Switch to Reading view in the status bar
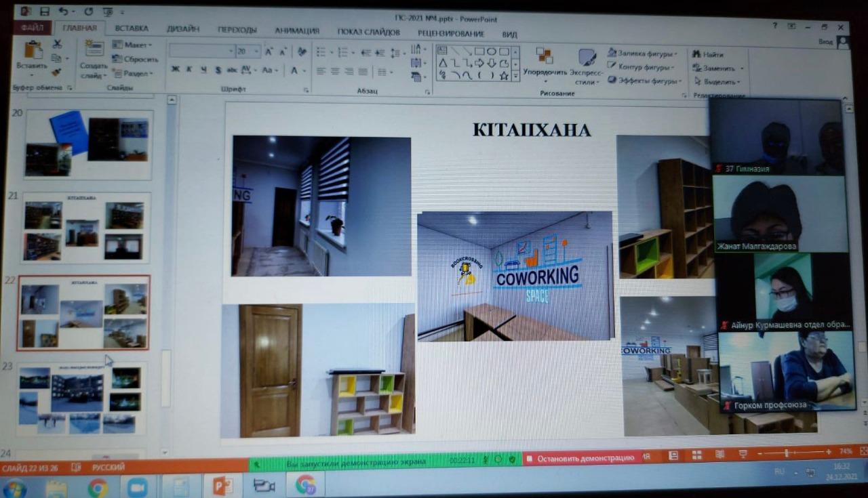The width and height of the screenshot is (868, 498). coord(719,454)
